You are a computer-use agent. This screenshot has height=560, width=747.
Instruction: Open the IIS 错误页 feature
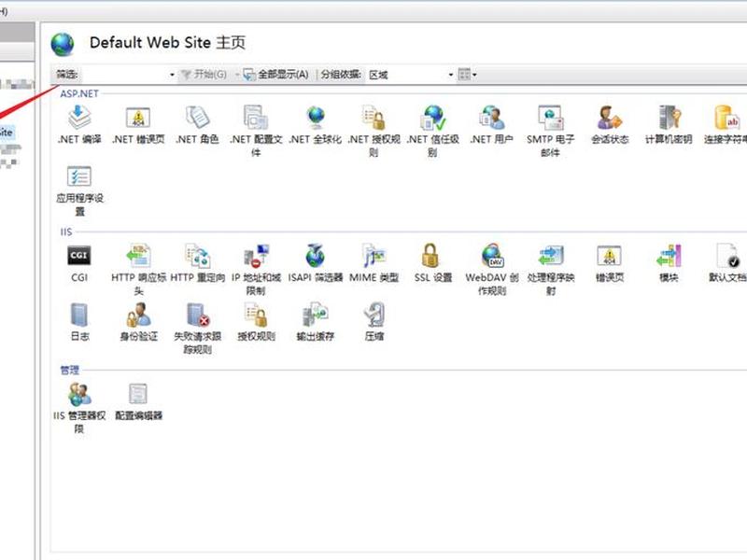point(610,263)
